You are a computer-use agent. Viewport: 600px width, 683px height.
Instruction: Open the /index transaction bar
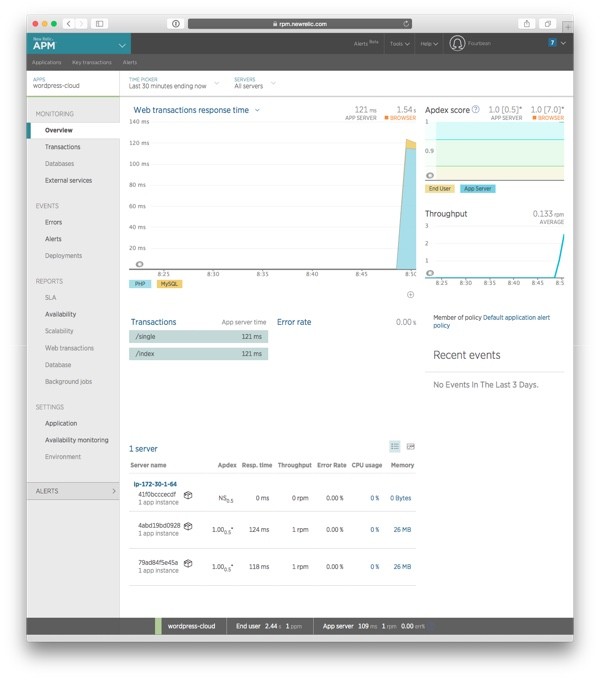[x=198, y=354]
